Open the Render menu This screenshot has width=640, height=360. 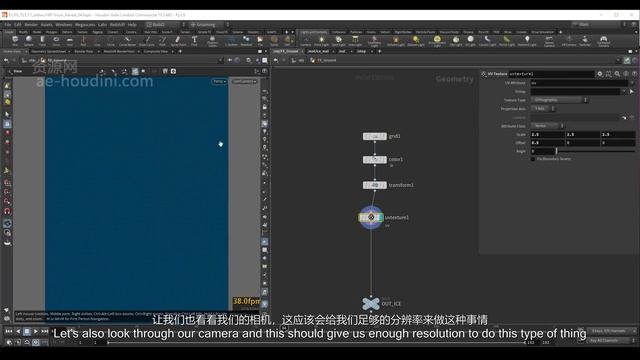(x=31, y=24)
